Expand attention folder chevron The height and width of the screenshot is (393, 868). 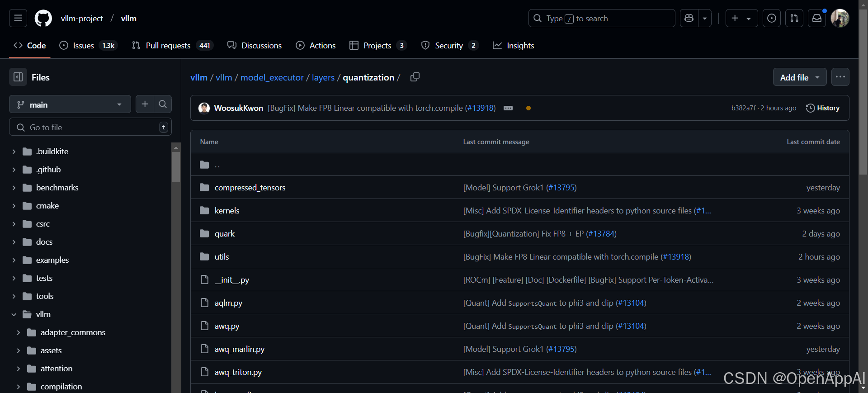(x=18, y=369)
